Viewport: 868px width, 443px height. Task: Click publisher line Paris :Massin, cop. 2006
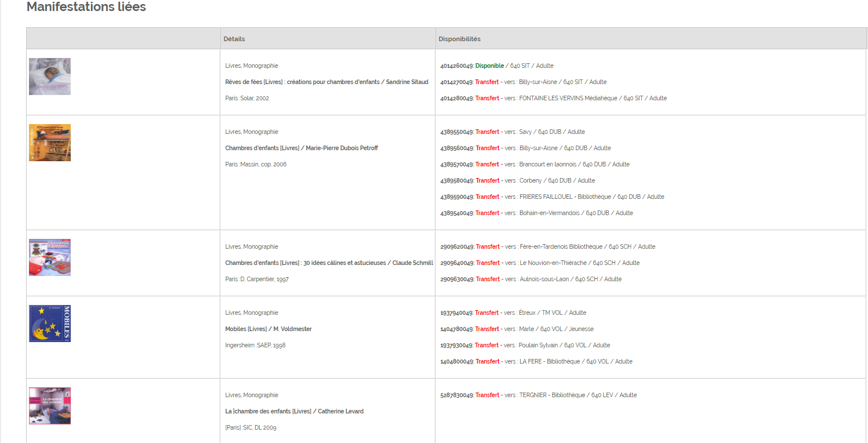pos(256,164)
